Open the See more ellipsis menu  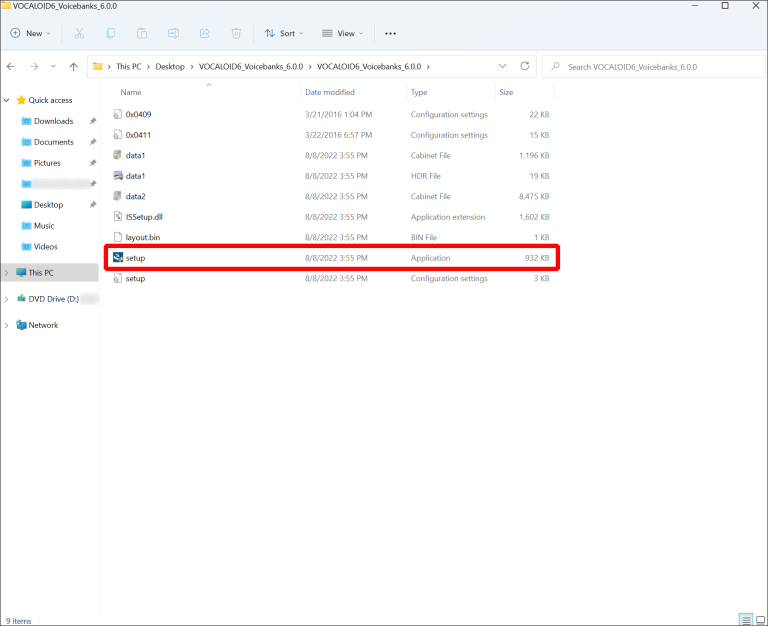point(390,33)
